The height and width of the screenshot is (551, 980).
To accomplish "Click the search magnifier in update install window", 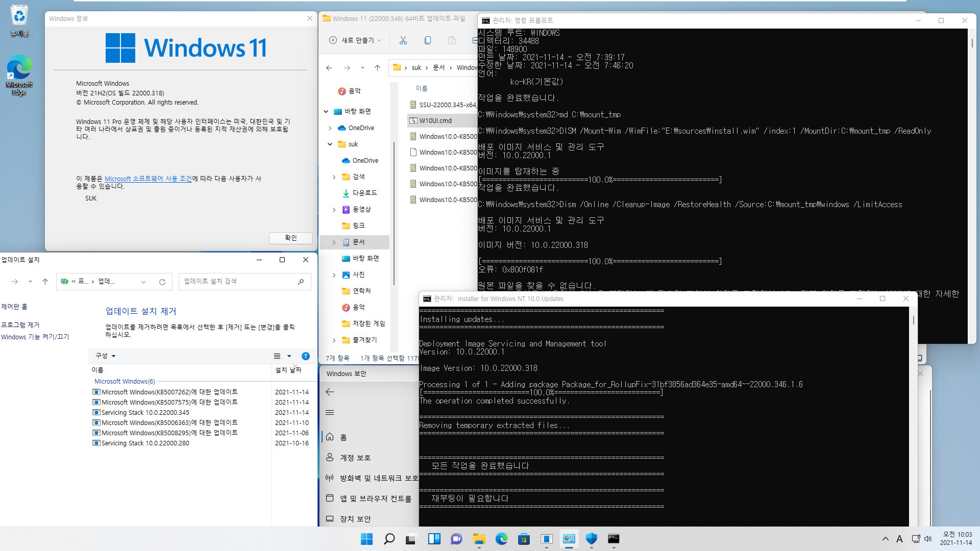I will [x=301, y=282].
